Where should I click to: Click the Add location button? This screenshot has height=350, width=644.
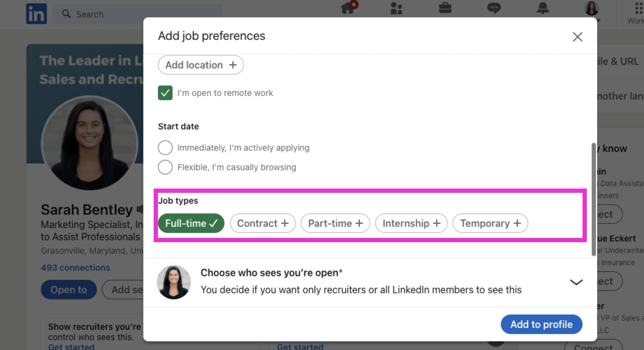(201, 65)
